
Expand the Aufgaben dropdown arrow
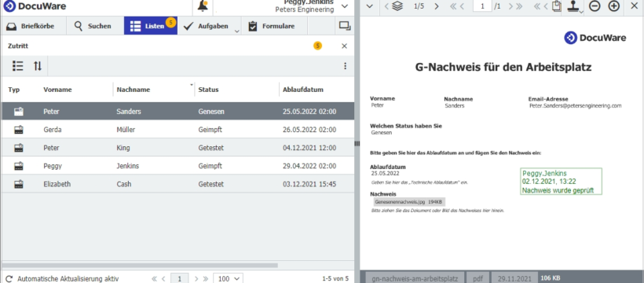click(237, 31)
